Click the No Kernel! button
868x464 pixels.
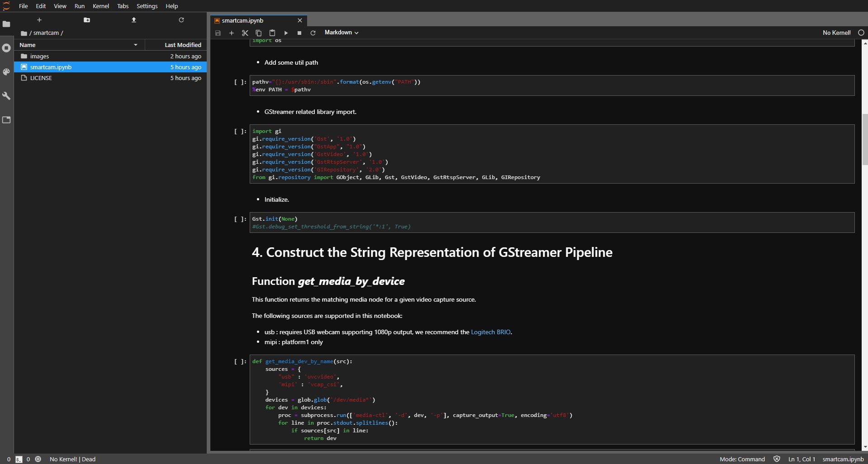click(836, 33)
